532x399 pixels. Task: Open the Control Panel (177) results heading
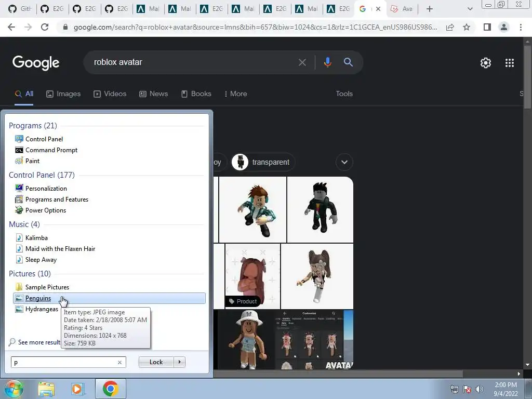42,175
